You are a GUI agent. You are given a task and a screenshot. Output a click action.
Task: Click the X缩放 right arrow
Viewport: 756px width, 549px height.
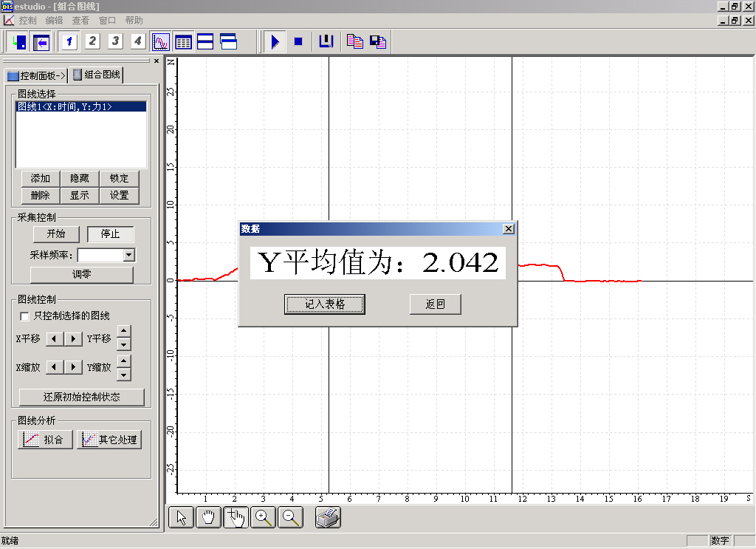point(73,367)
